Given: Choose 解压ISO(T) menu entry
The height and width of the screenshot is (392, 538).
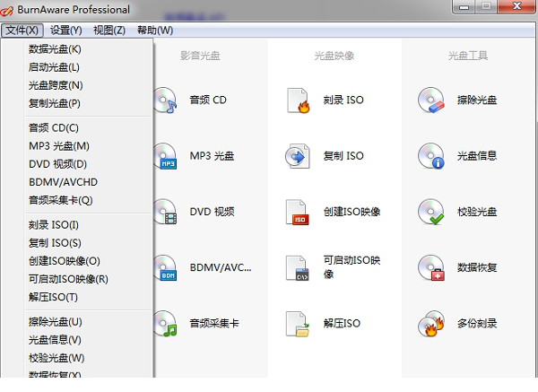Looking at the screenshot, I should [53, 297].
